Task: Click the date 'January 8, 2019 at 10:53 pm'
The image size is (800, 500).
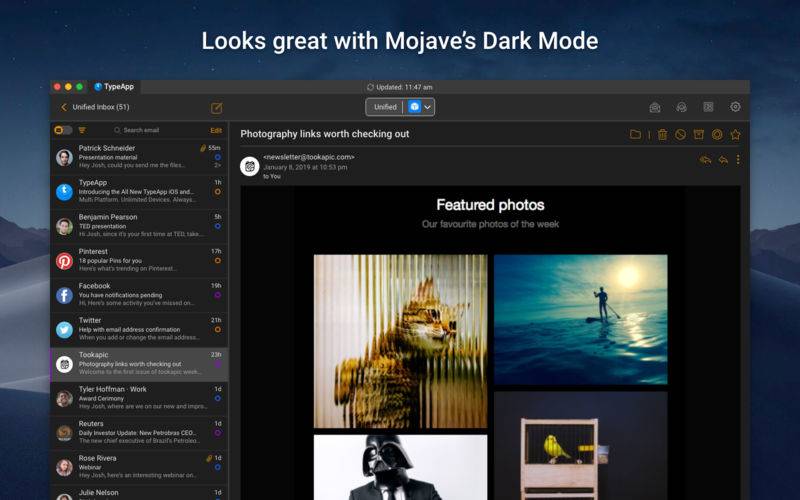Action: [305, 167]
